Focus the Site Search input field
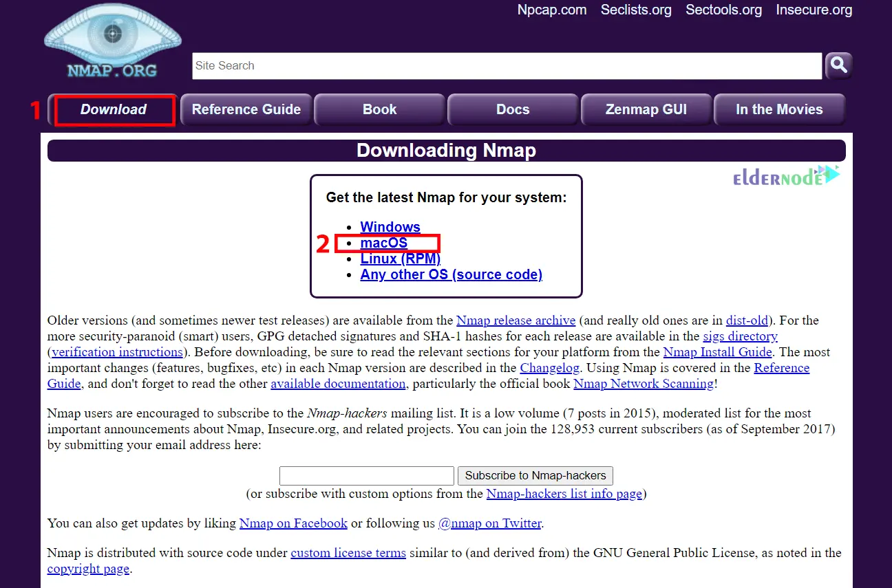This screenshot has height=588, width=892. tap(507, 66)
